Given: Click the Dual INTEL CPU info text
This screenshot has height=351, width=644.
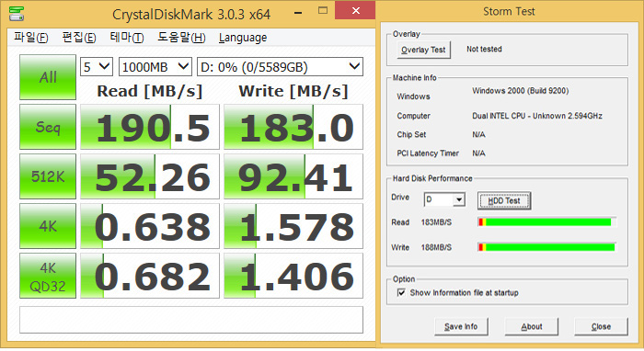Looking at the screenshot, I should click(x=537, y=116).
